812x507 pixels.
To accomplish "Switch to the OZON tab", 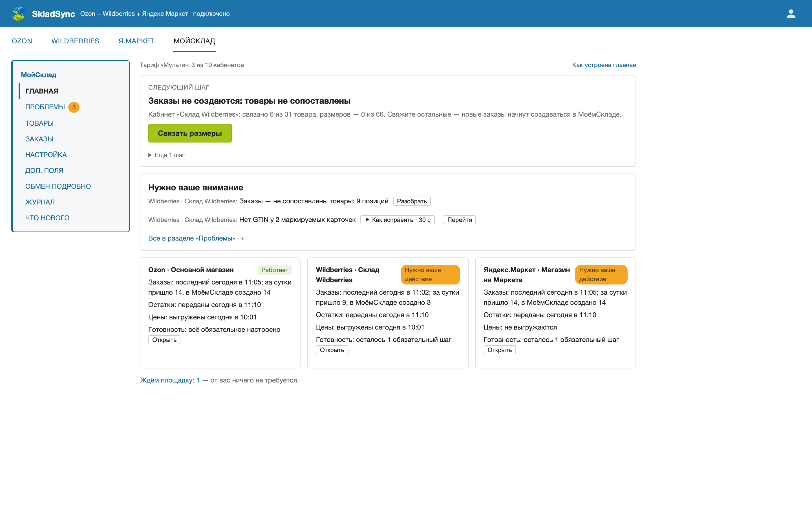I will coord(22,41).
